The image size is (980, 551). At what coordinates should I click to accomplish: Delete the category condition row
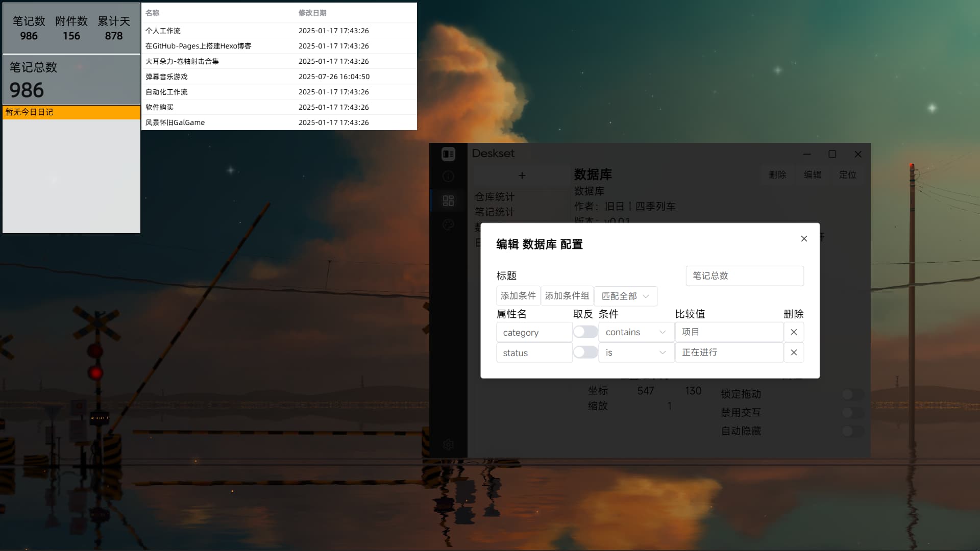point(794,332)
